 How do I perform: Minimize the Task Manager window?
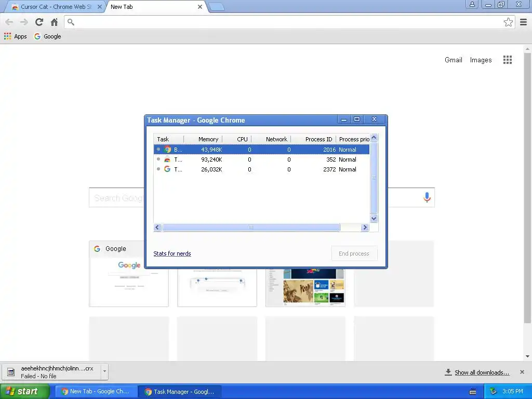(344, 119)
